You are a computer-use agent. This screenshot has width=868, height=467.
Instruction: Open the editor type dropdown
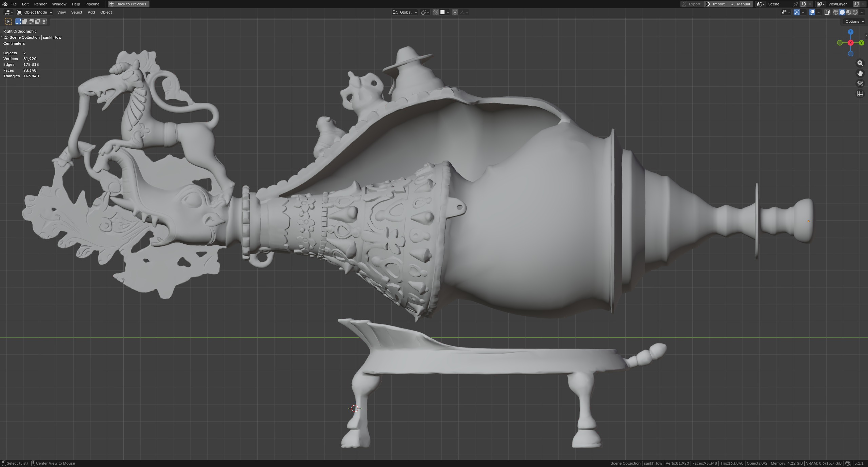point(8,12)
